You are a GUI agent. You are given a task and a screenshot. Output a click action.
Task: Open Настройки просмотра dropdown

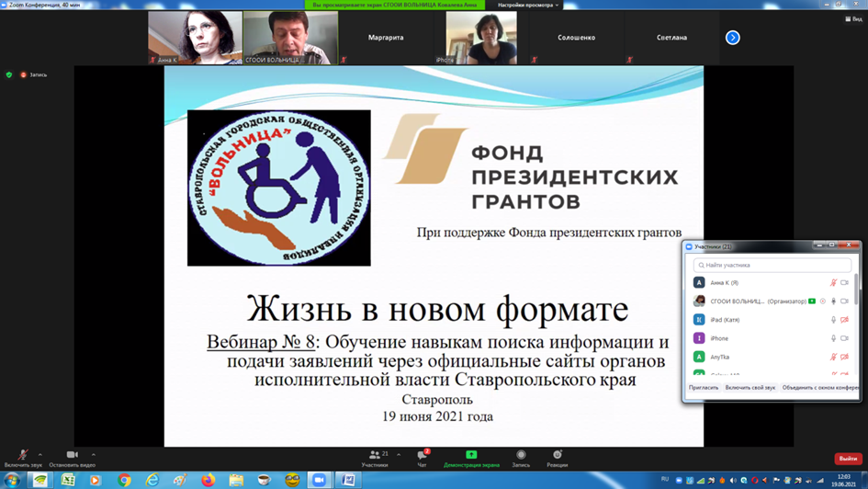tap(527, 5)
